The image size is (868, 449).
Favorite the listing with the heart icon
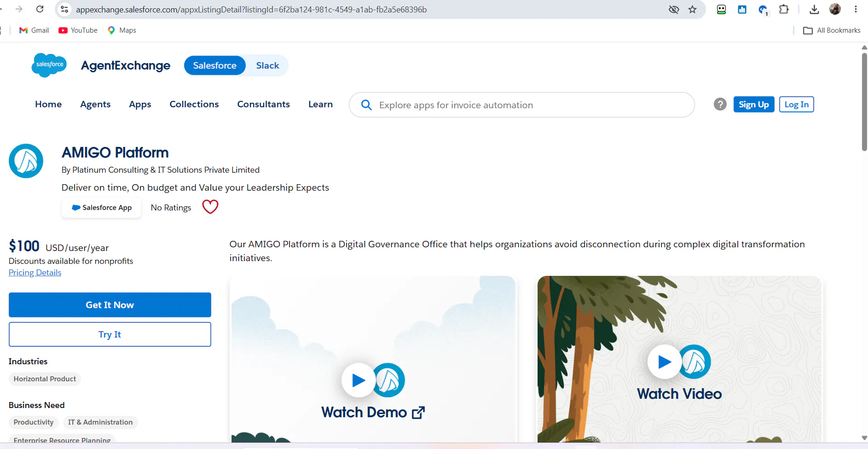tap(210, 207)
